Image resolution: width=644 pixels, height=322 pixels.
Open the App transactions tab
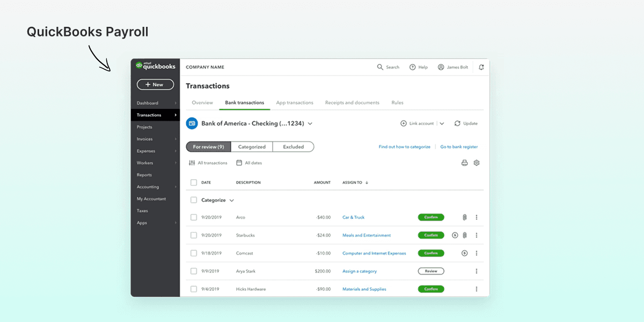[294, 103]
